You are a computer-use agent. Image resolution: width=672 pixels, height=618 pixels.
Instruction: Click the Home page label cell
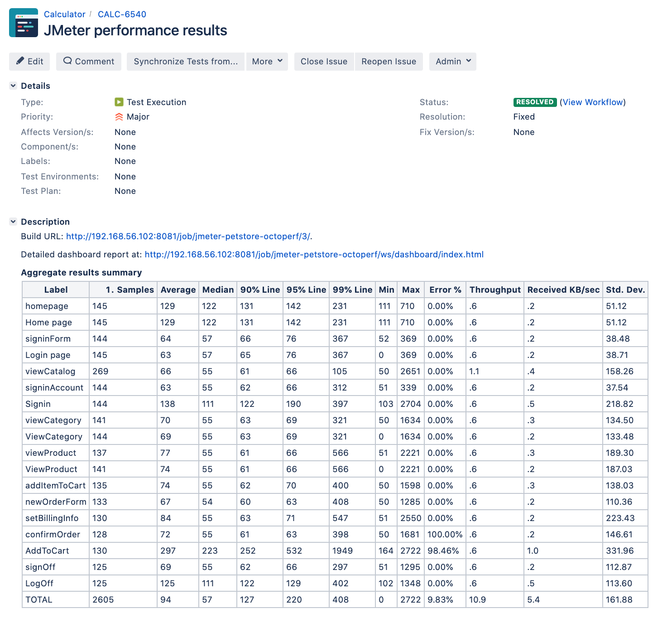(x=56, y=323)
